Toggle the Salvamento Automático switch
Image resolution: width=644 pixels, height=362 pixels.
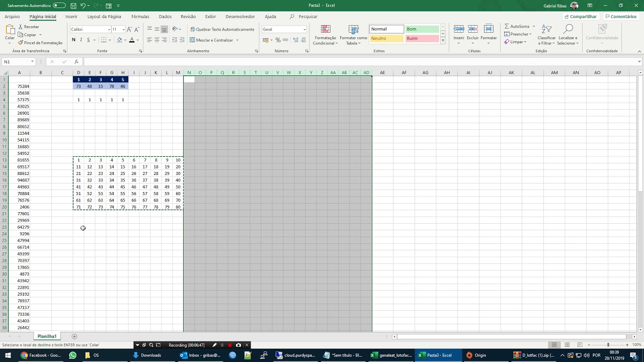pyautogui.click(x=59, y=6)
